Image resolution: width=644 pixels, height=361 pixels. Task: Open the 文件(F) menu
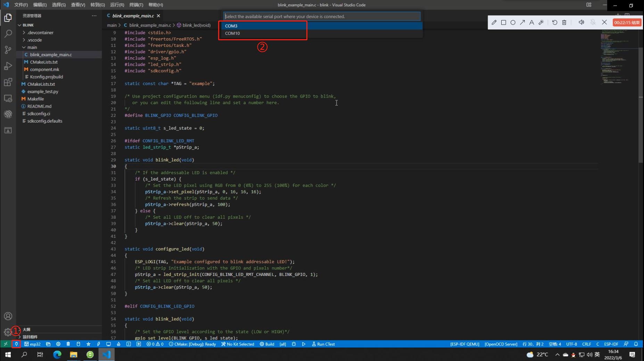click(x=21, y=5)
